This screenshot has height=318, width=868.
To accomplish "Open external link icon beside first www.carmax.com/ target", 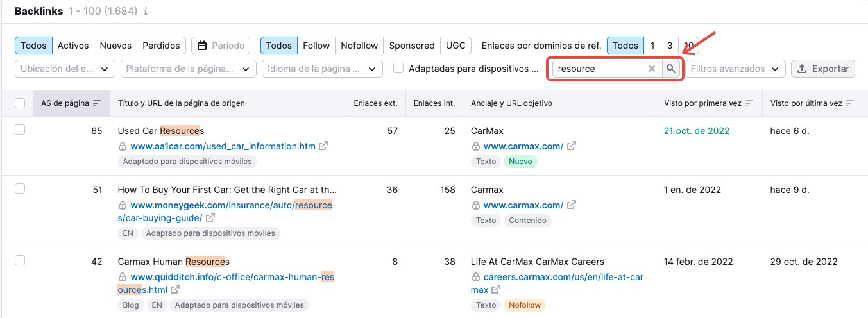I will 571,146.
